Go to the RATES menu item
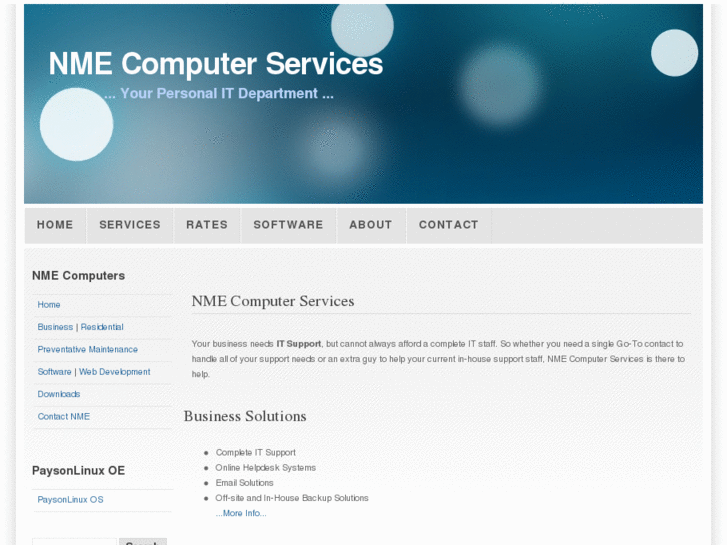727x545 pixels. (x=207, y=225)
